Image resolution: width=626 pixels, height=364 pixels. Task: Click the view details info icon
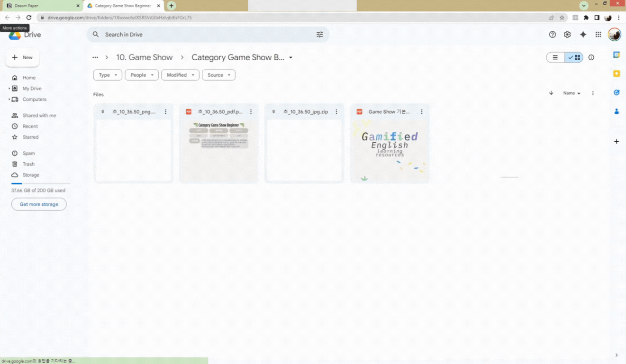591,57
